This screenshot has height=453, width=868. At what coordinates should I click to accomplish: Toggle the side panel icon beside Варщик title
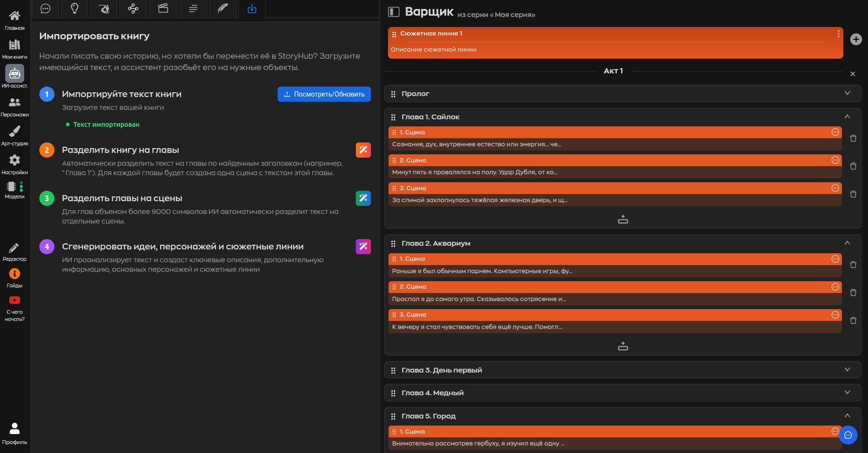coord(394,12)
